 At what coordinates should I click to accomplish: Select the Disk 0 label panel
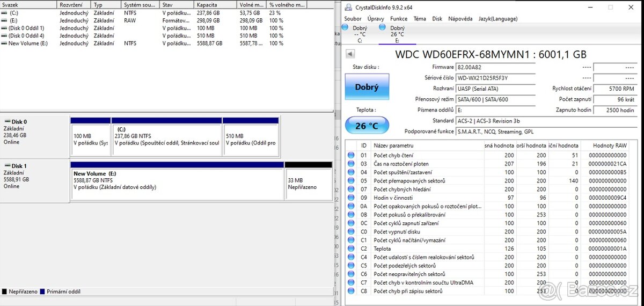point(34,136)
